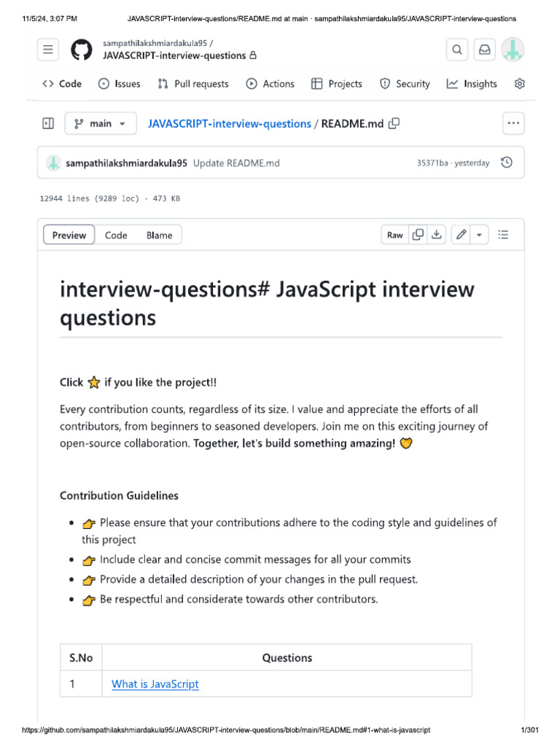Copy the raw file contents

[419, 235]
